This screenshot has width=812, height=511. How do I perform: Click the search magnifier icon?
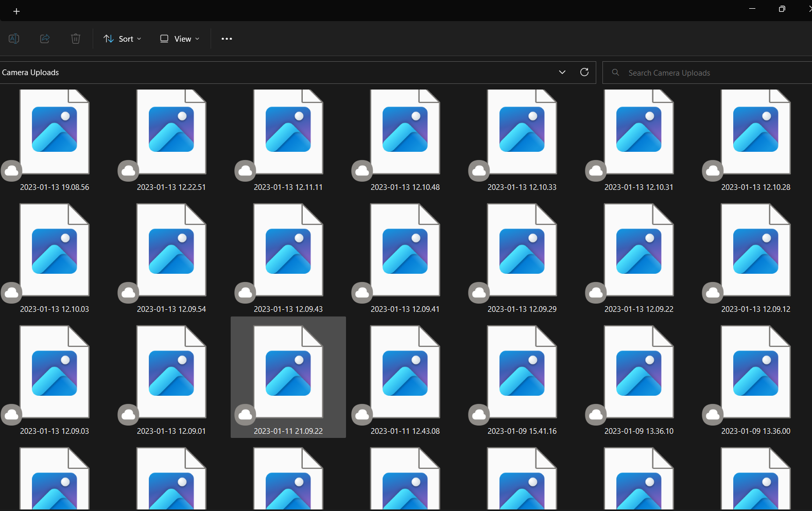click(x=615, y=73)
